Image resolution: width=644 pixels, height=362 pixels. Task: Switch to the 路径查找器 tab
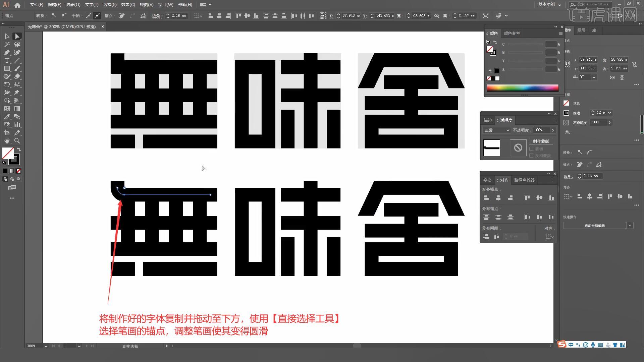click(524, 180)
